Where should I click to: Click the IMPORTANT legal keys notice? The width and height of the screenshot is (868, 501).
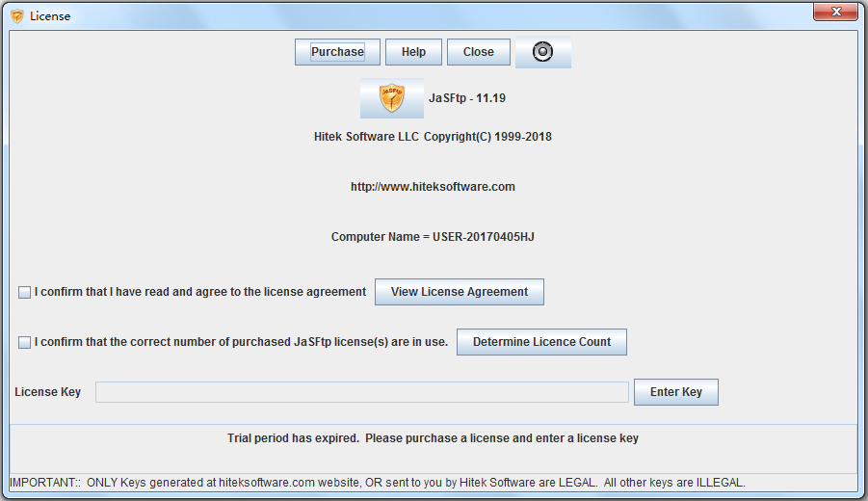378,483
